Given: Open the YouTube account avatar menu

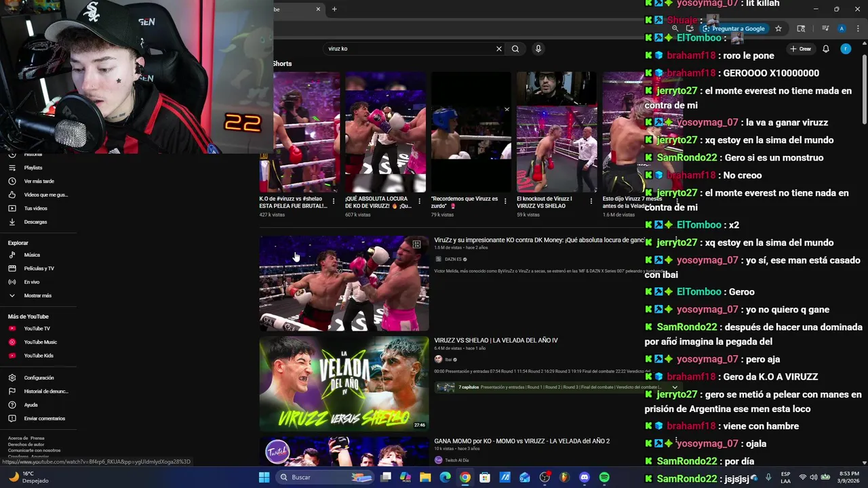Looking at the screenshot, I should [846, 49].
